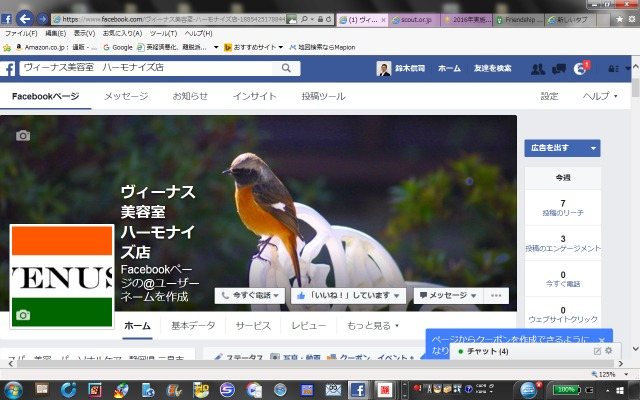Click the camera icon on the cover photo

(x=23, y=135)
